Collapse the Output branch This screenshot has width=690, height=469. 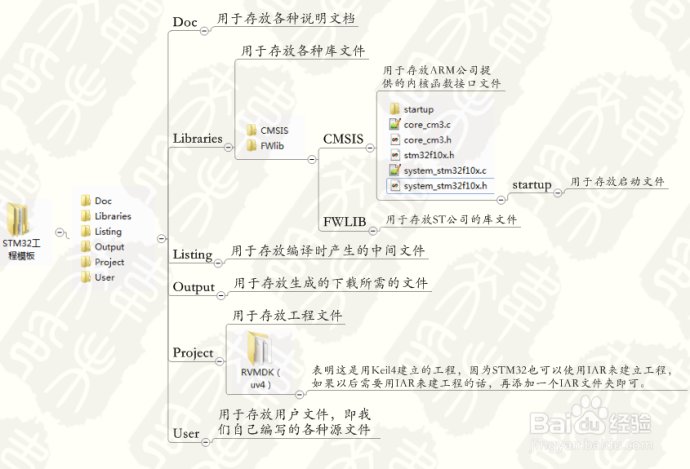point(221,296)
